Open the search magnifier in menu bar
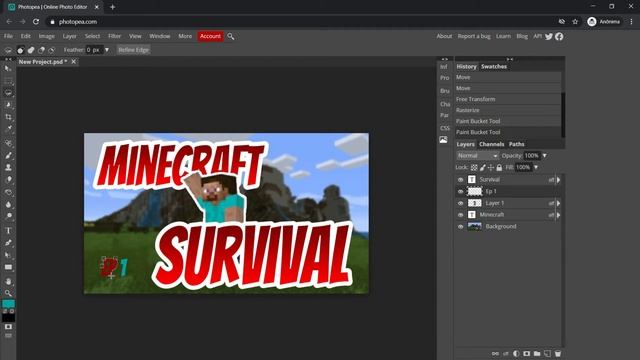640x360 pixels. coord(231,36)
